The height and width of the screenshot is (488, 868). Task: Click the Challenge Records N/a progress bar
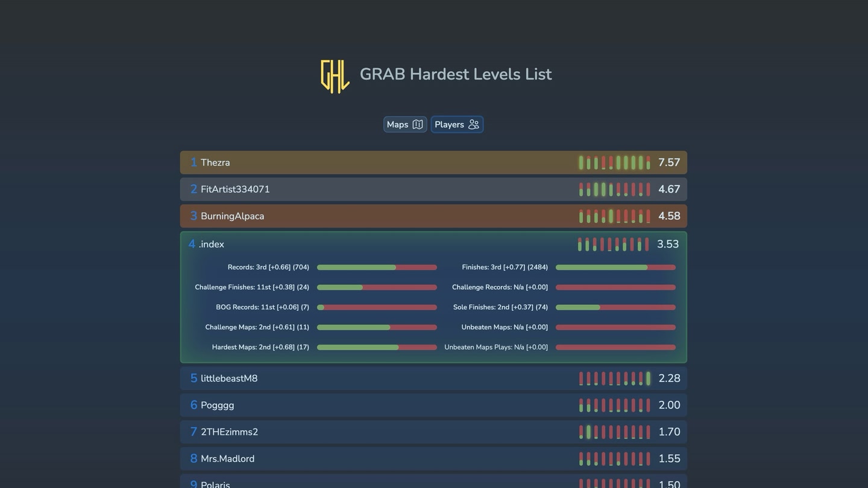point(615,287)
